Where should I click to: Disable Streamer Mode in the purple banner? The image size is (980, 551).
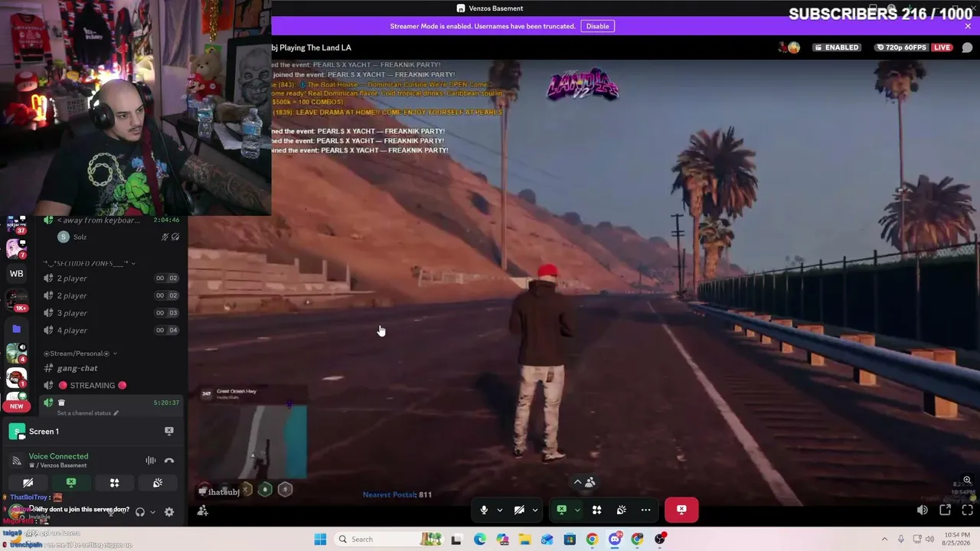pyautogui.click(x=597, y=26)
